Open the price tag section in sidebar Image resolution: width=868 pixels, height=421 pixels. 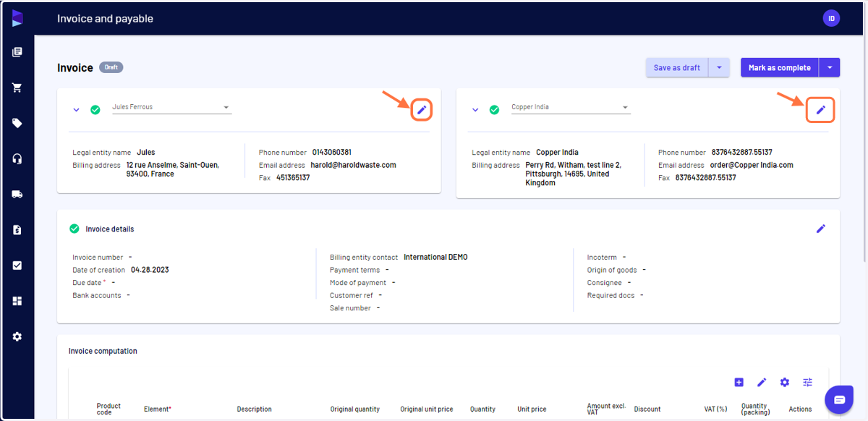point(17,123)
